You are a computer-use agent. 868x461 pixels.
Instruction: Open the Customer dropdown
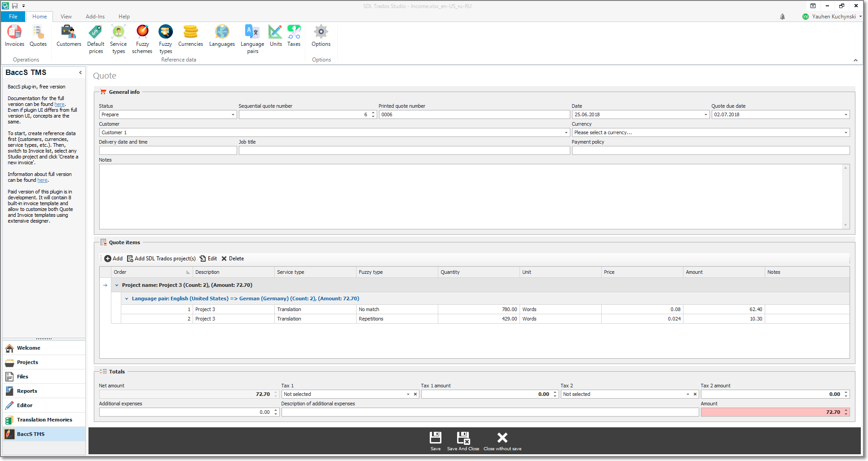click(x=566, y=133)
